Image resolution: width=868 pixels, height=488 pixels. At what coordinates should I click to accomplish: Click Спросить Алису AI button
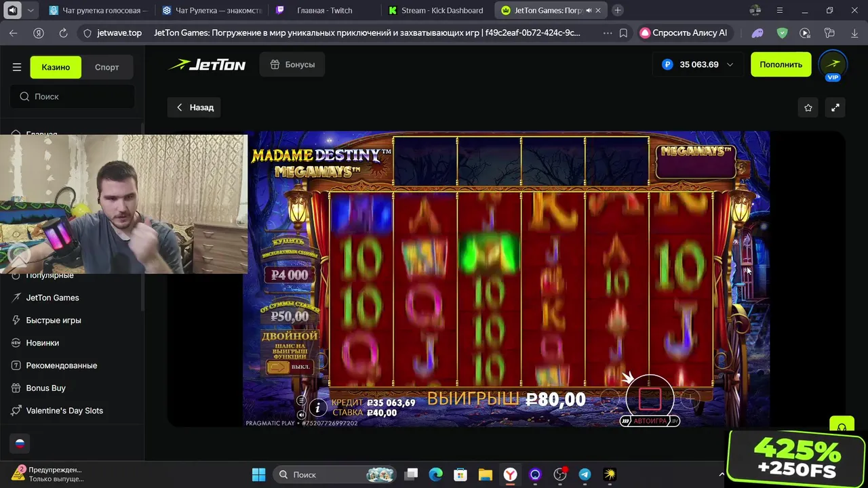click(x=685, y=33)
